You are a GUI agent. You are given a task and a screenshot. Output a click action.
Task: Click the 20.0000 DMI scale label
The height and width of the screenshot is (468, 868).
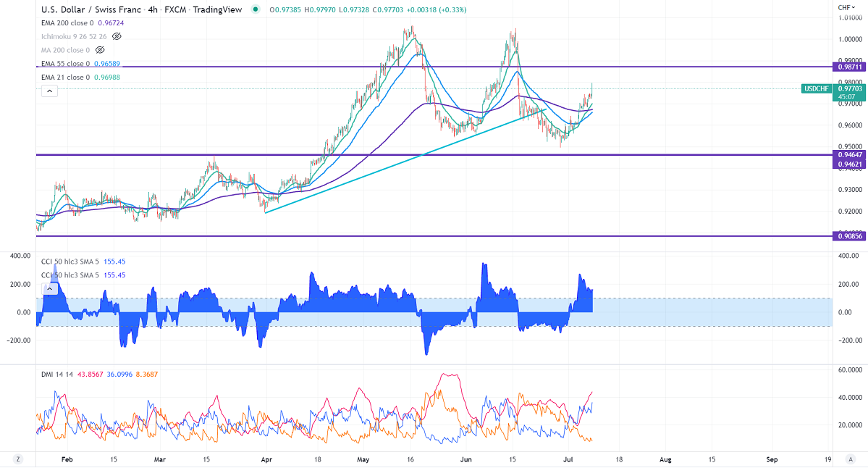[851, 425]
